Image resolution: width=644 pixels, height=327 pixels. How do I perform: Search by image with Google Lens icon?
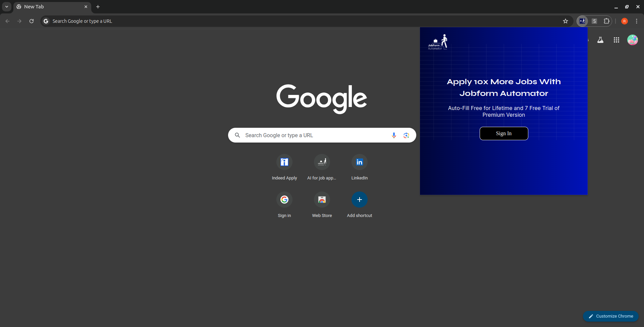pos(406,135)
